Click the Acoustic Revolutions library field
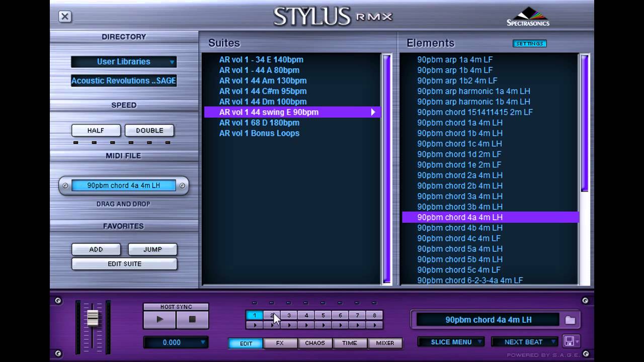644x362 pixels. pos(124,80)
